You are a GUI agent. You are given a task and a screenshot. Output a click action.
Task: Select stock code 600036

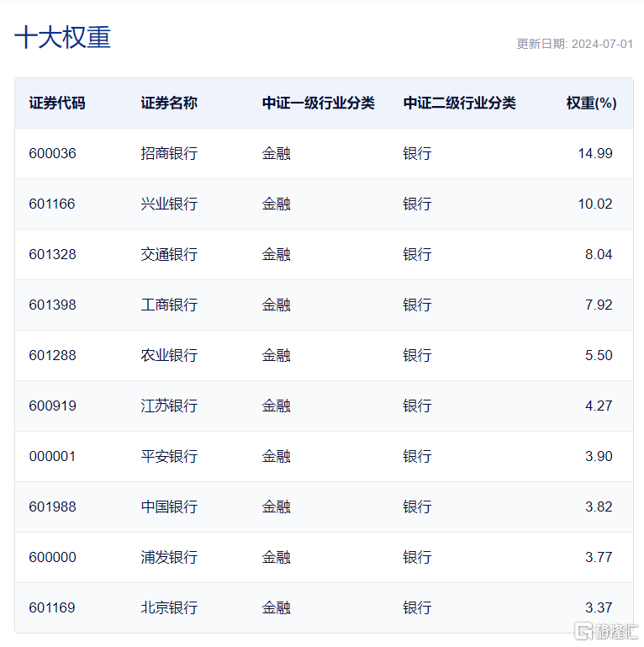[x=53, y=153]
